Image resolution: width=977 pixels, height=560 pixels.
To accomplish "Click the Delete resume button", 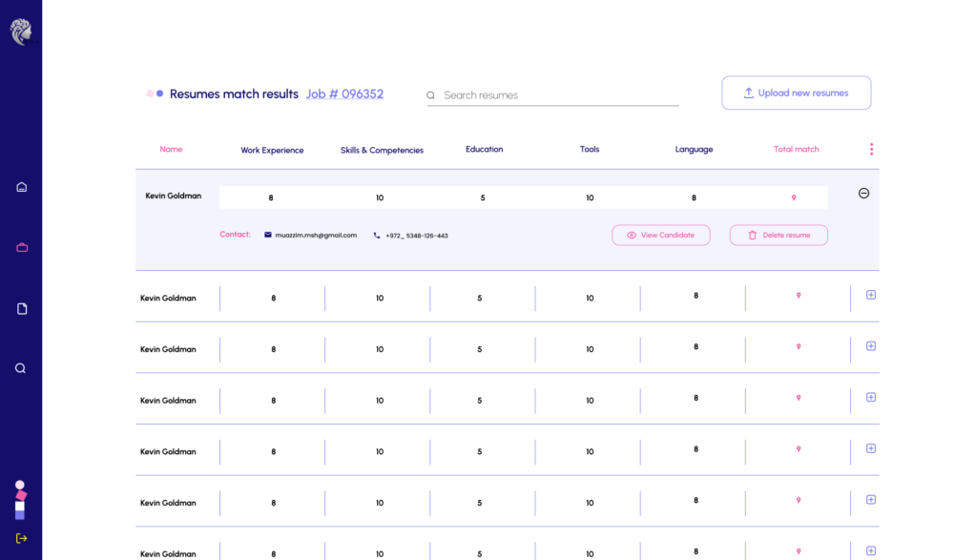I will (779, 235).
